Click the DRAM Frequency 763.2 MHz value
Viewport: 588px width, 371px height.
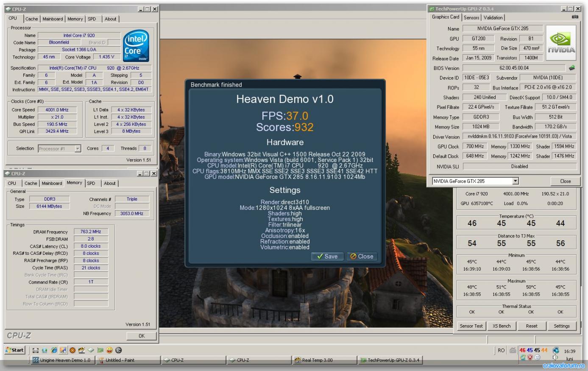click(x=91, y=232)
